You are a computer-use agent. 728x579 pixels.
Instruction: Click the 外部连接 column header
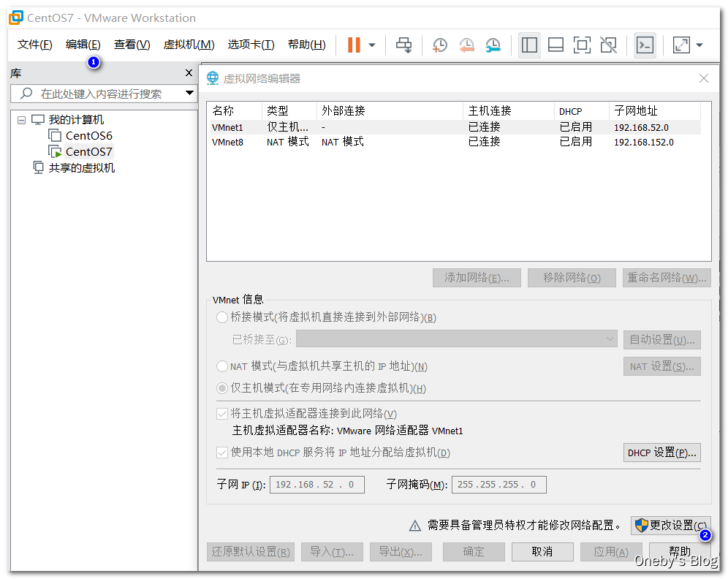pyautogui.click(x=390, y=111)
